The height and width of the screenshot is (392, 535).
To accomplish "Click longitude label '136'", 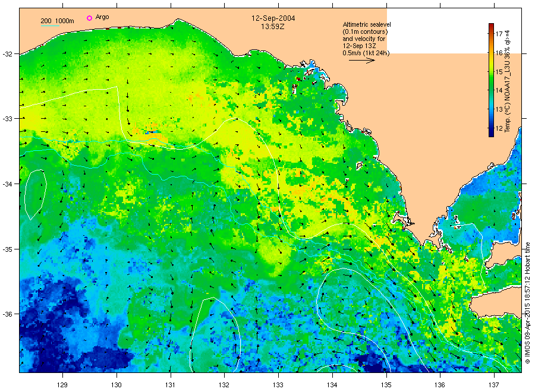I will (440, 385).
